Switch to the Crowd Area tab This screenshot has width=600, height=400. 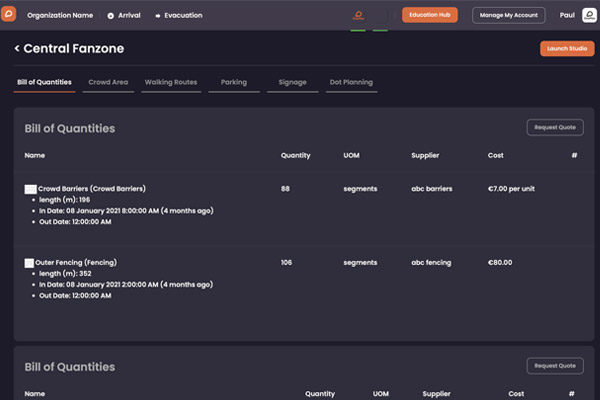point(108,82)
